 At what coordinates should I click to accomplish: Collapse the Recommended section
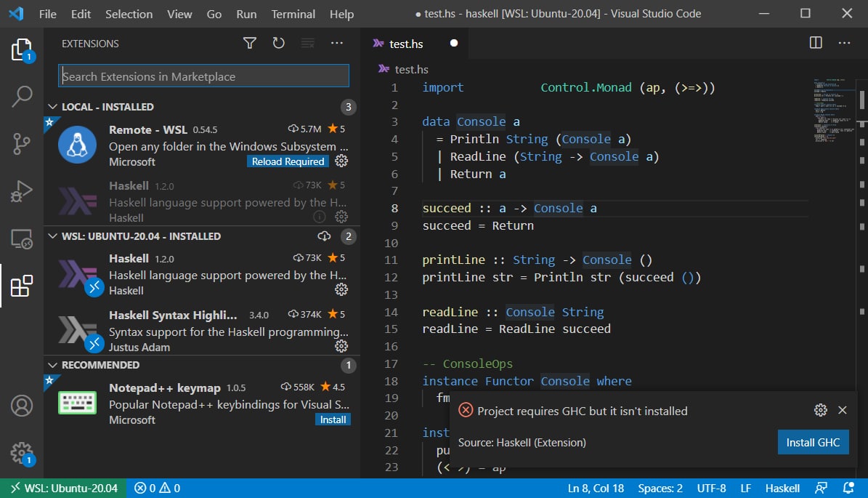[52, 365]
